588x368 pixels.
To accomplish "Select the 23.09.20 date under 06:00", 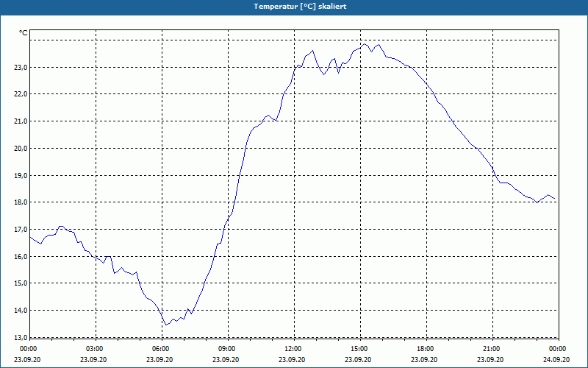I will (x=159, y=359).
